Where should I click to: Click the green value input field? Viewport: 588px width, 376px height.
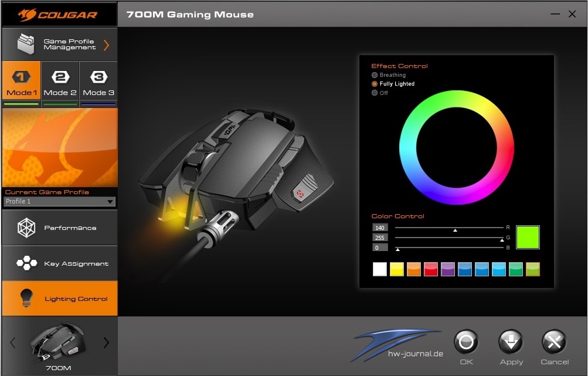pyautogui.click(x=380, y=238)
